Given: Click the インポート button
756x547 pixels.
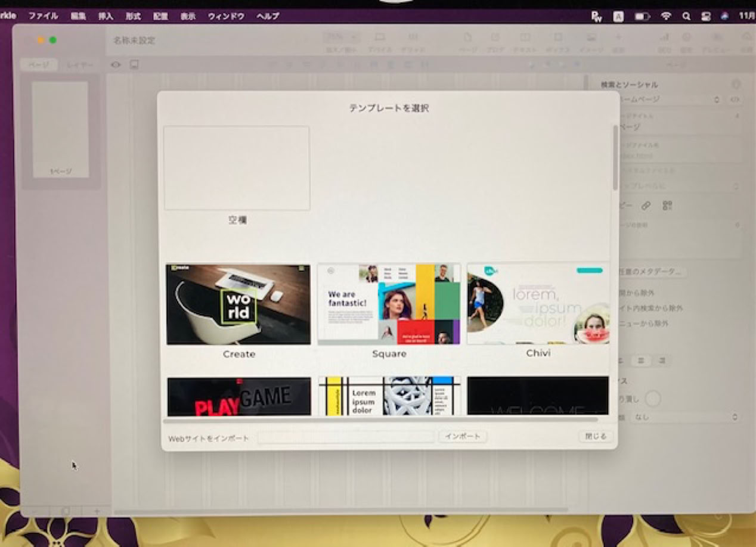Looking at the screenshot, I should click(x=463, y=437).
